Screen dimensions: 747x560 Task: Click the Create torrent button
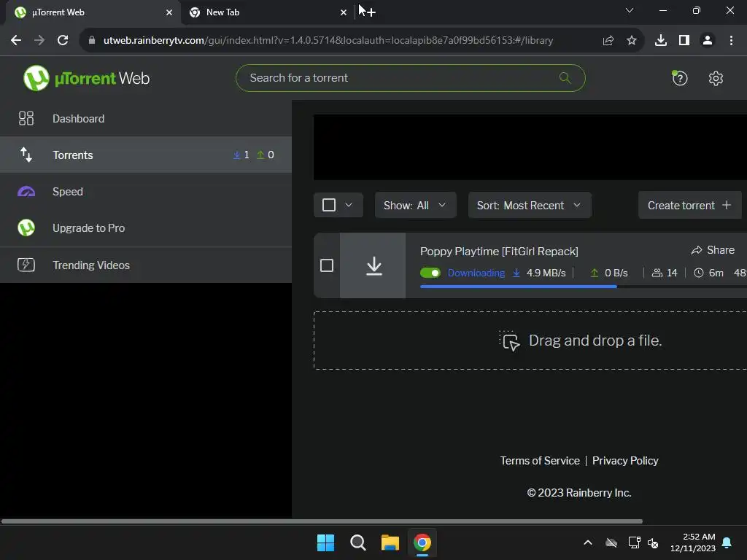click(x=689, y=205)
